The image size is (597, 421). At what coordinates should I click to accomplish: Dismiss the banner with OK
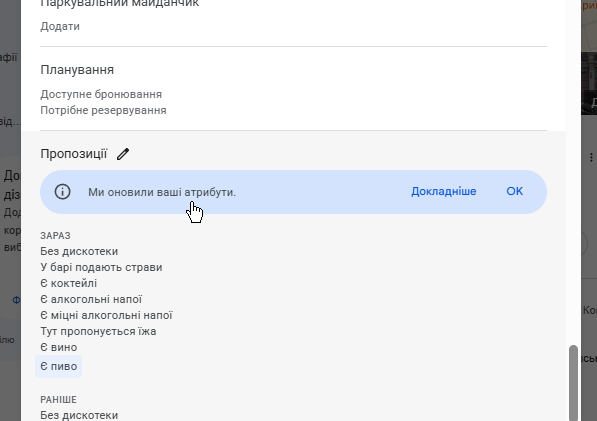click(514, 191)
